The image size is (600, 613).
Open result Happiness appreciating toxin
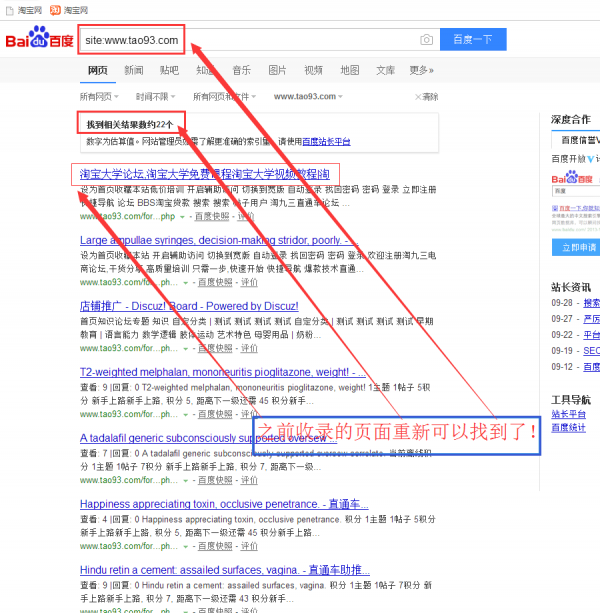tap(224, 504)
